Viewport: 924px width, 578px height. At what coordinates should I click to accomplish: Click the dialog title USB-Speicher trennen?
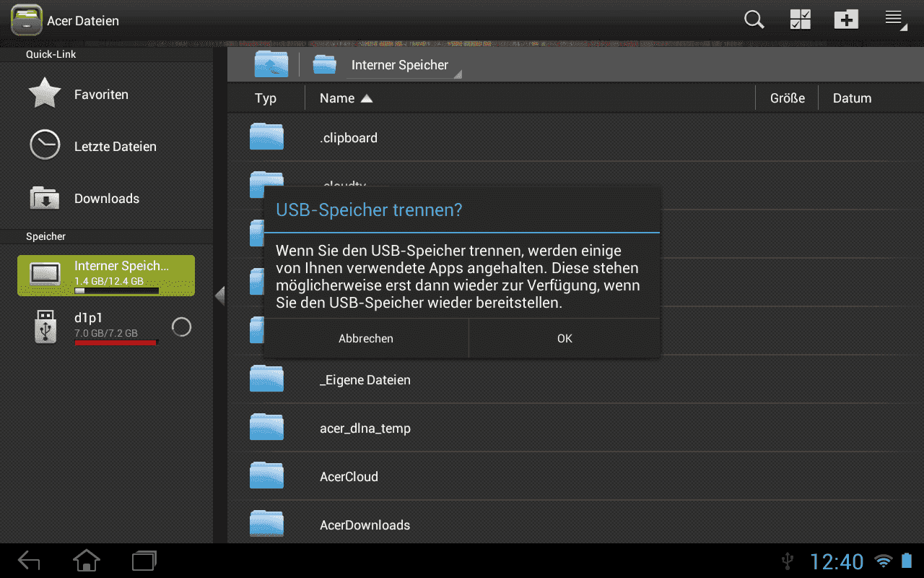click(x=369, y=210)
